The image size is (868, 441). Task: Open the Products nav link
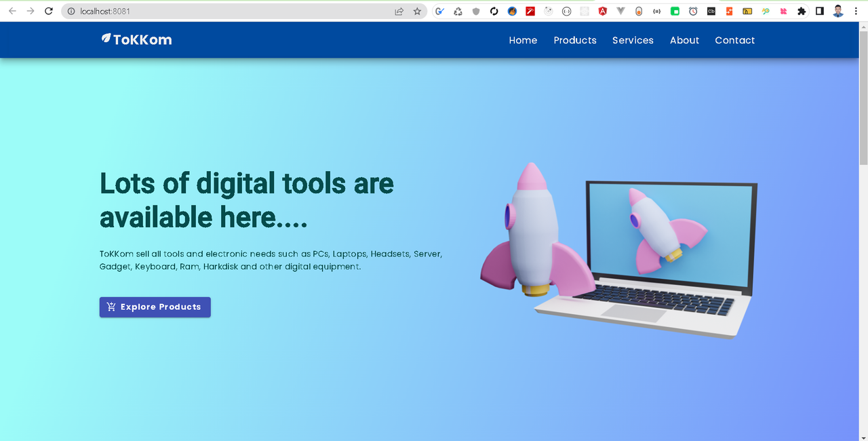click(x=575, y=40)
